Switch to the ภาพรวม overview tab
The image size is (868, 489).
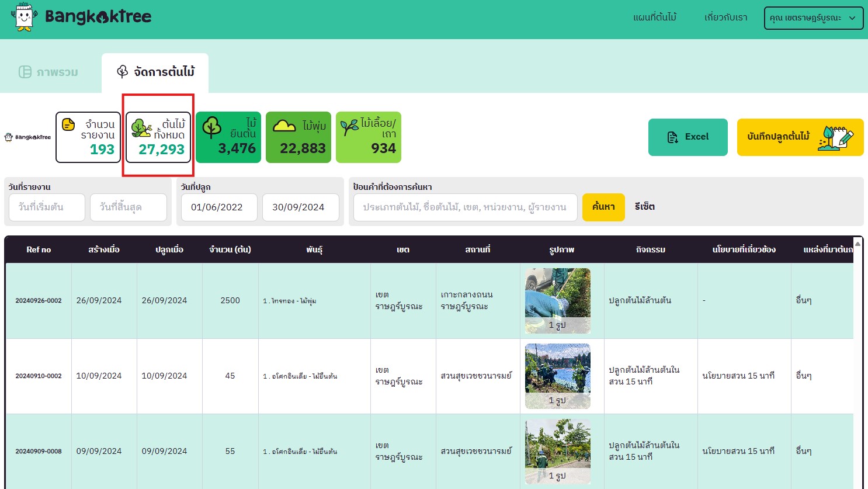click(49, 72)
